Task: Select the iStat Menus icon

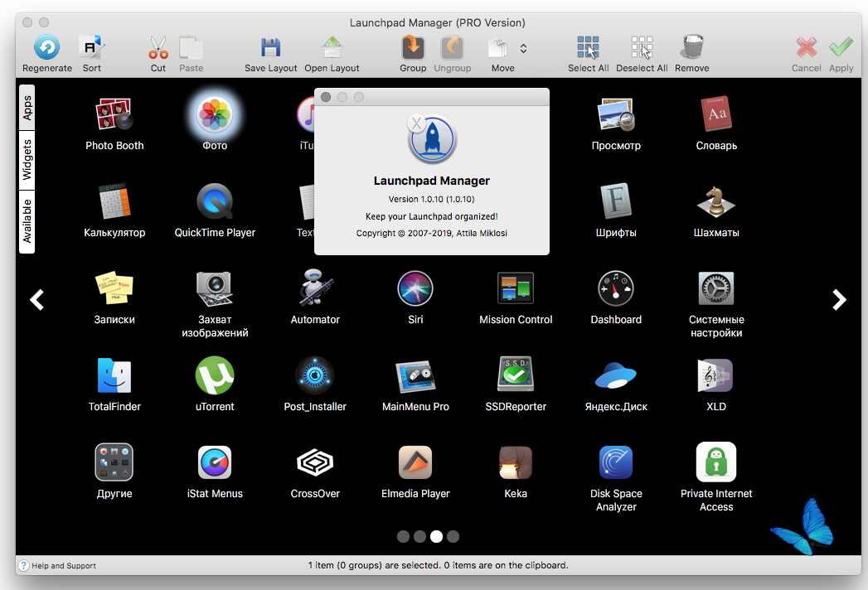Action: [215, 462]
